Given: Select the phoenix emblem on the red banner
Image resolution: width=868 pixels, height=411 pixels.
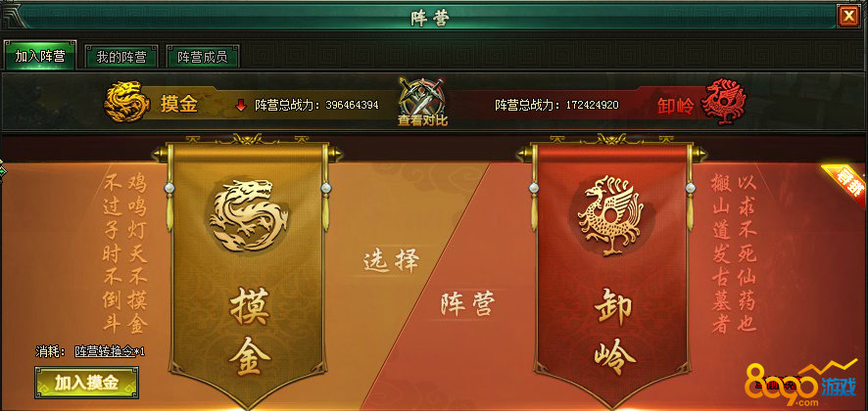Looking at the screenshot, I should pyautogui.click(x=610, y=215).
